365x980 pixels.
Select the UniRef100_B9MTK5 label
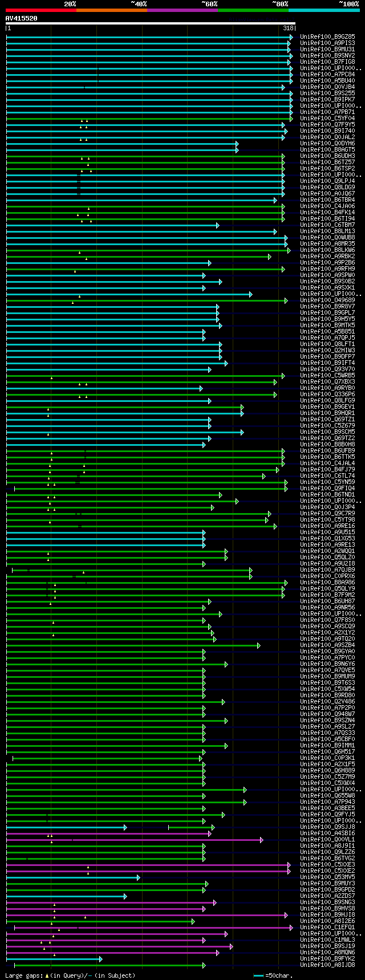click(x=327, y=325)
